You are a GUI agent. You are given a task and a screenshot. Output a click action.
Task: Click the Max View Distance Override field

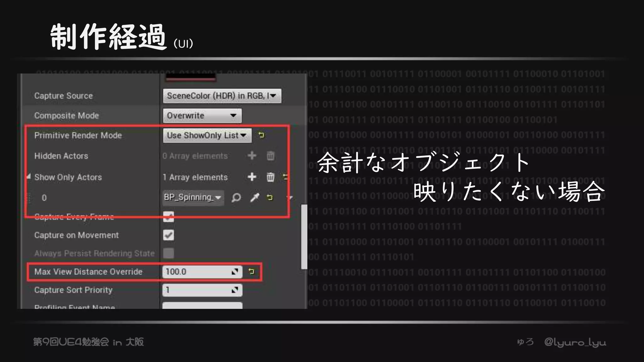(x=202, y=272)
